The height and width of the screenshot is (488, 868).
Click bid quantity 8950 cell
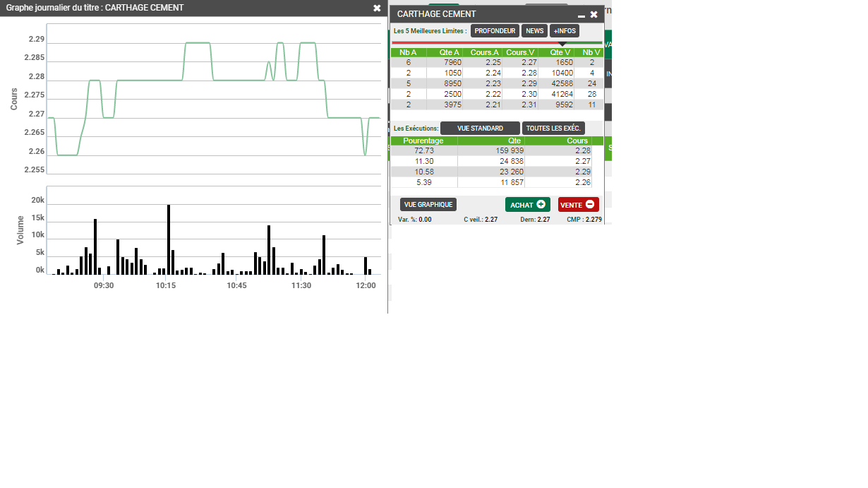(x=445, y=83)
